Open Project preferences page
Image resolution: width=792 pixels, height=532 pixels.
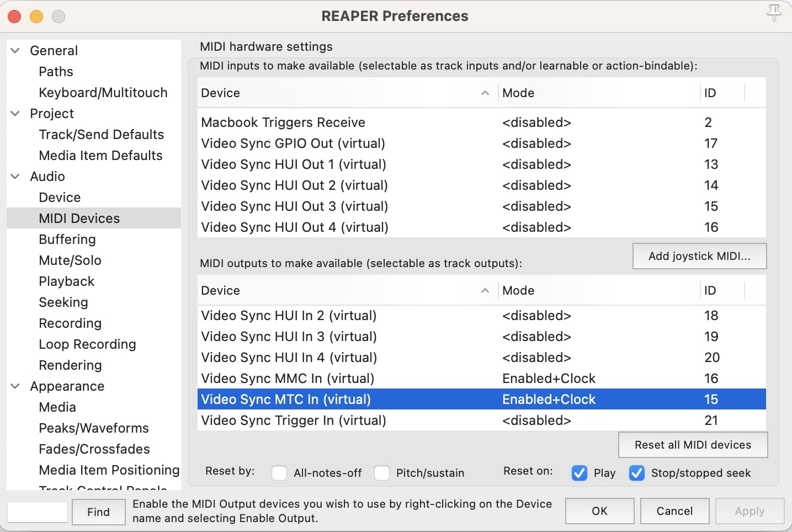[52, 114]
